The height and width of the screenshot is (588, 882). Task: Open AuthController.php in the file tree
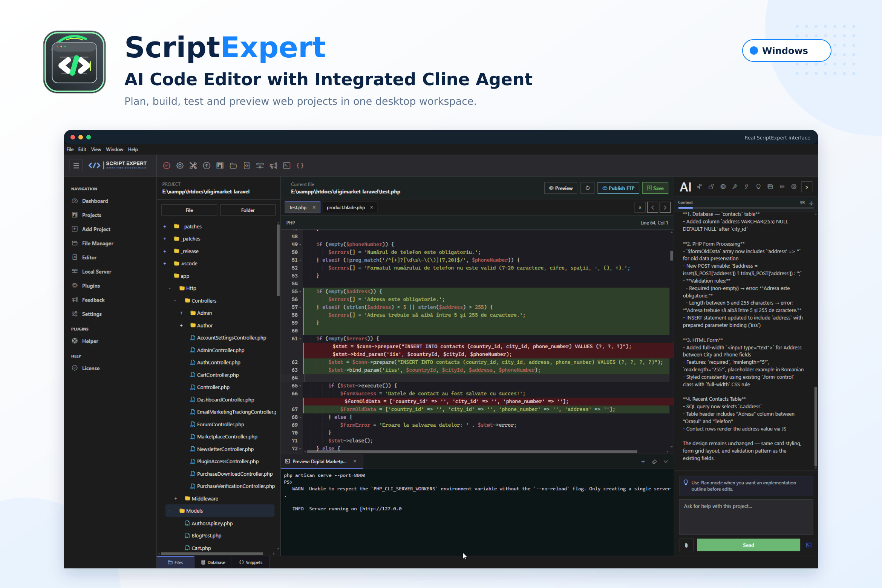215,362
